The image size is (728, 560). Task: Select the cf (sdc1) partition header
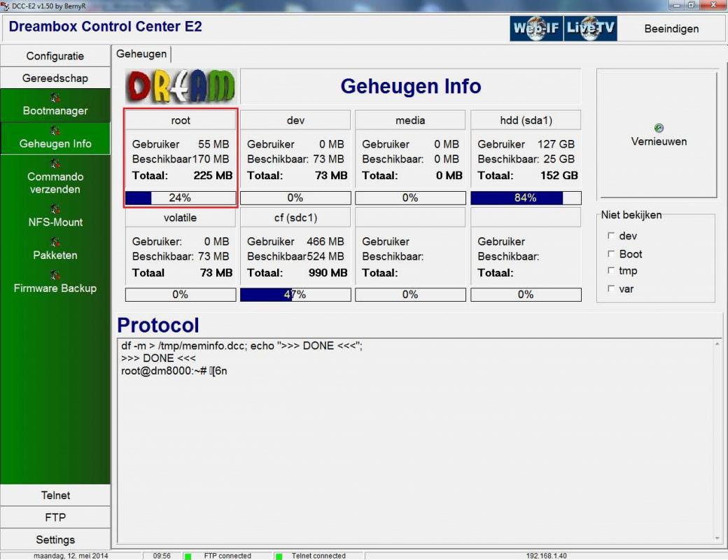tap(295, 218)
